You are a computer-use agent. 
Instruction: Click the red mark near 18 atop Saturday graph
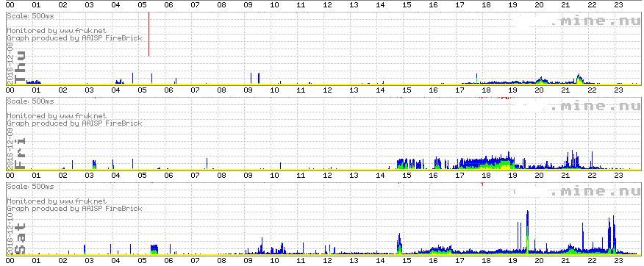coord(483,184)
